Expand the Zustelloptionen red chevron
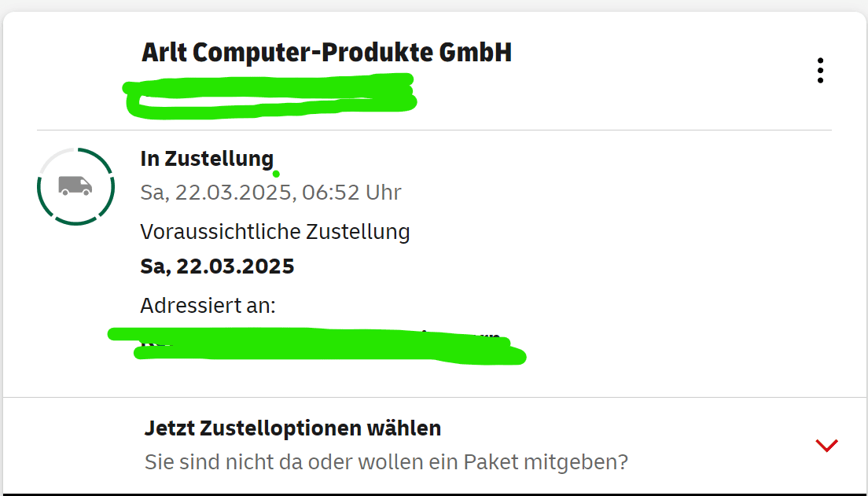This screenshot has width=868, height=496. coord(826,446)
